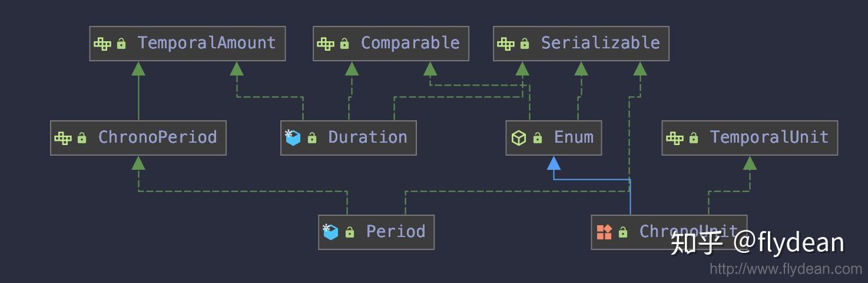The image size is (868, 283).
Task: Click the Comparable interface icon
Action: pyautogui.click(x=326, y=44)
